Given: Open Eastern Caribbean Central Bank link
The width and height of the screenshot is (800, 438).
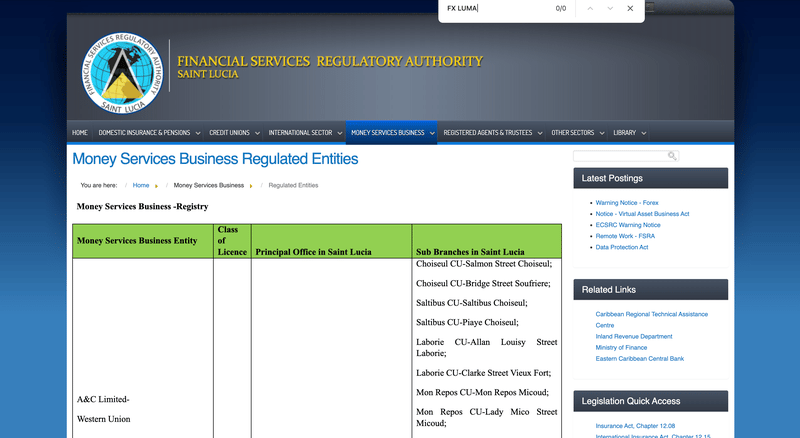Looking at the screenshot, I should 639,359.
